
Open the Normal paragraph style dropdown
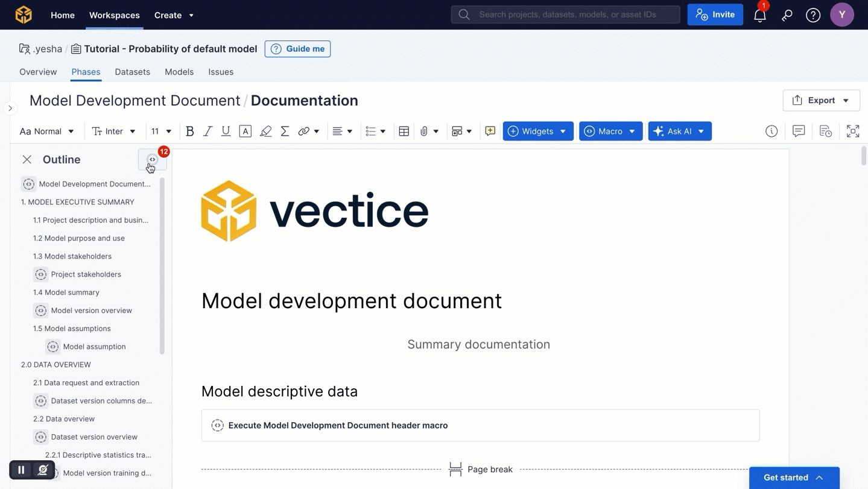(x=46, y=131)
